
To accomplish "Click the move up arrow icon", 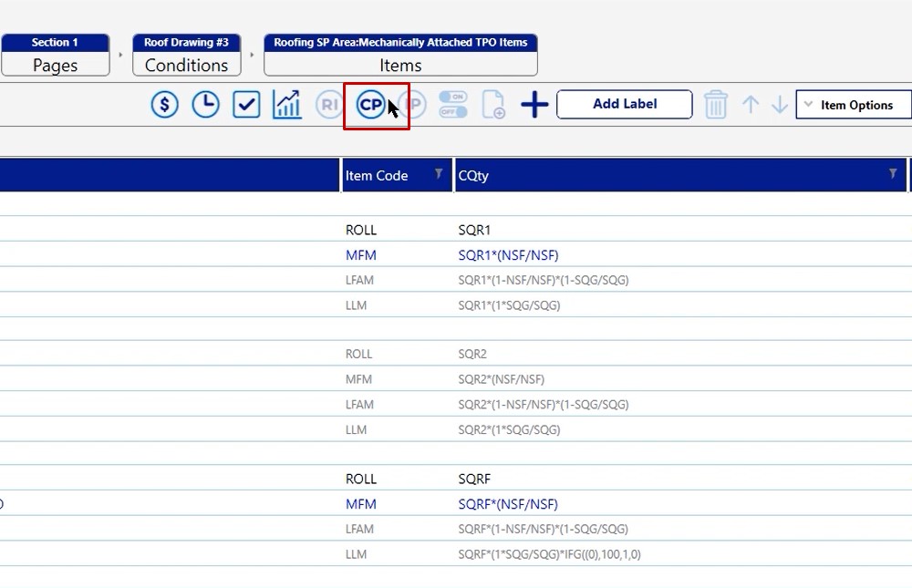I will point(751,105).
